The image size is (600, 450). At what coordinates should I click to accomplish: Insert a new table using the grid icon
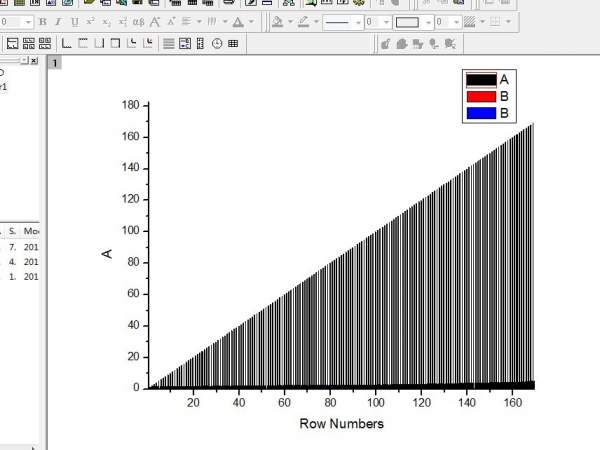(233, 44)
